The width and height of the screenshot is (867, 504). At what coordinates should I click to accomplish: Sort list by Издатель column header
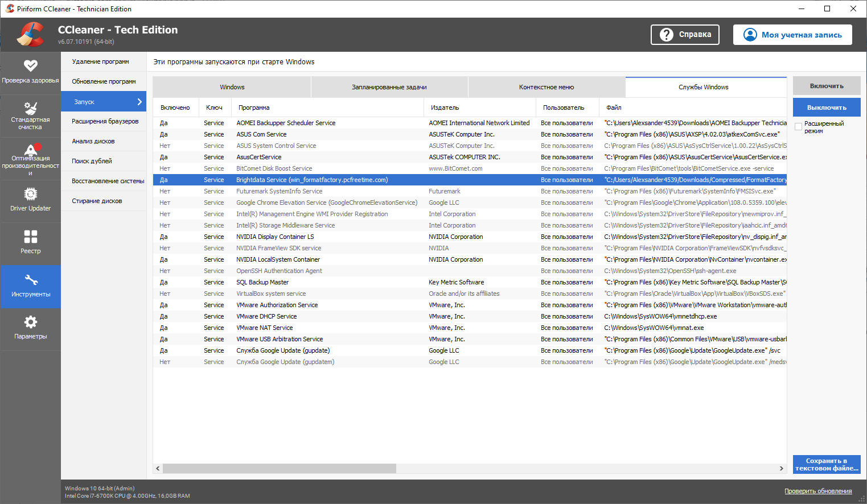[x=445, y=108]
